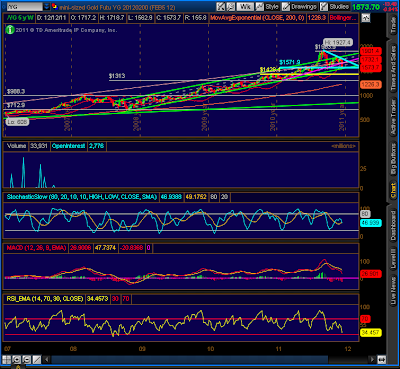Expand the symbol dropdown arrow next to /YG
Viewport: 400px width, 369px height.
[47, 6]
